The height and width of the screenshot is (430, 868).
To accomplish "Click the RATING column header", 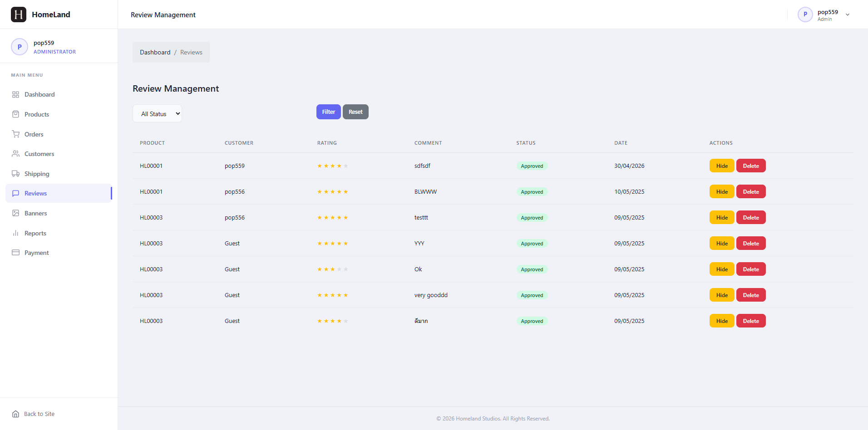I will (x=327, y=143).
